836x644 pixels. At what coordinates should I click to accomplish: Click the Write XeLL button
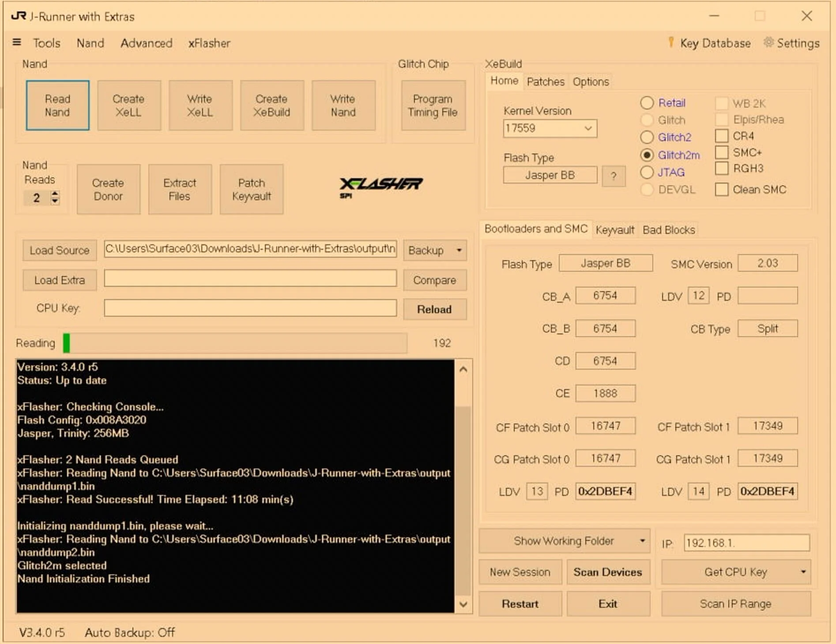pos(200,105)
